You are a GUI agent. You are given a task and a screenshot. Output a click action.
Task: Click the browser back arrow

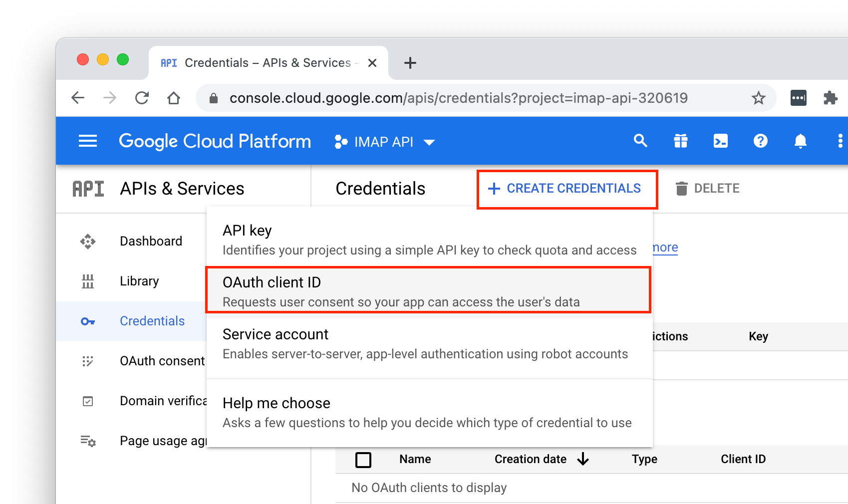(x=78, y=98)
